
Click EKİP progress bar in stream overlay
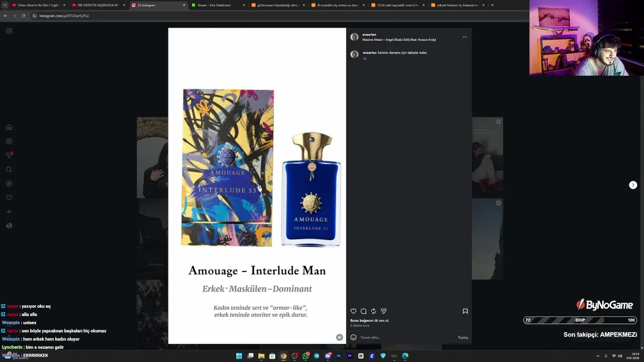coord(580,320)
